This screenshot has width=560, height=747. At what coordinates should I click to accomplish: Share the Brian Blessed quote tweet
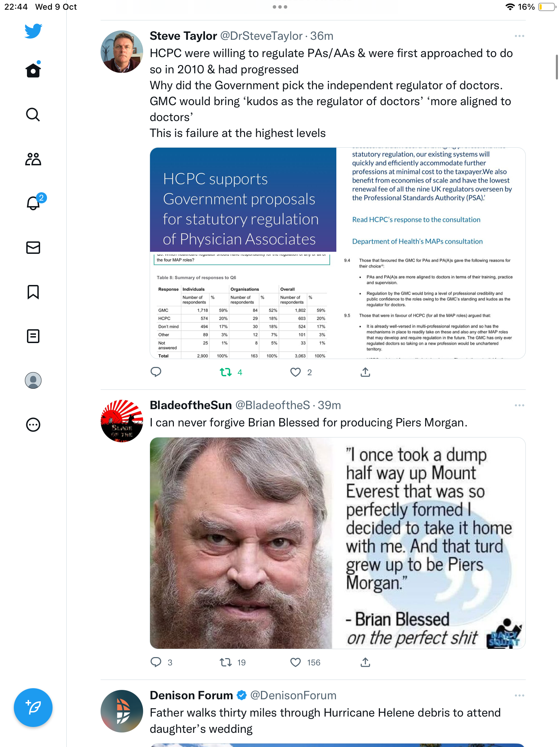point(365,662)
